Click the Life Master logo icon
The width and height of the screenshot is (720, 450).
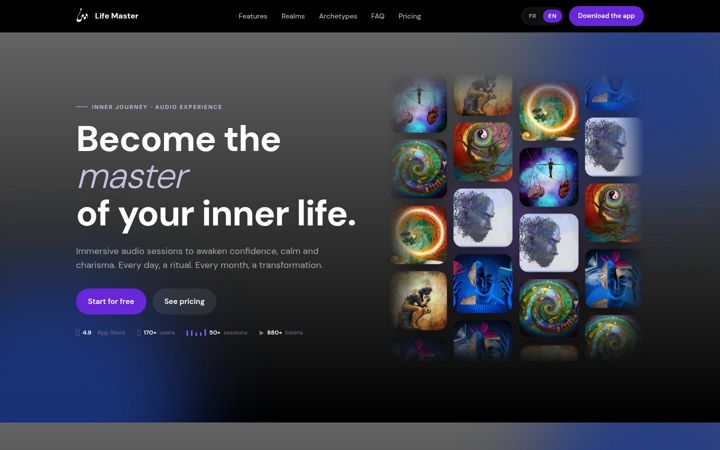[82, 16]
